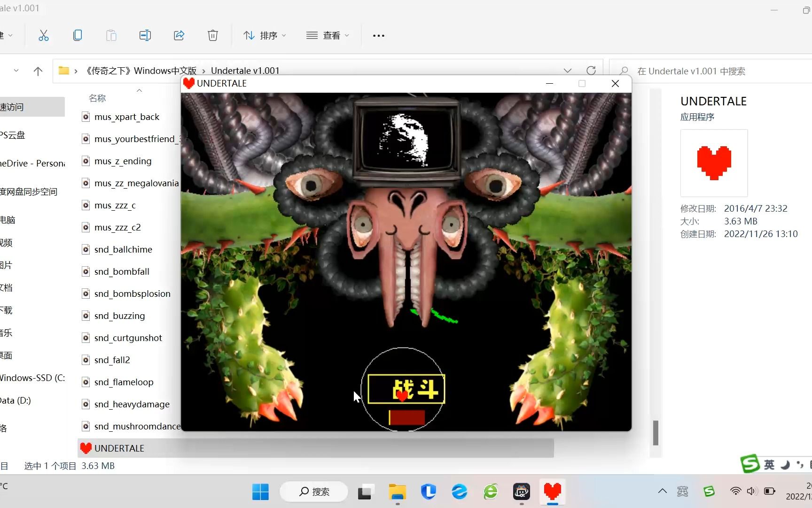Select file snd_heavydamage

(x=132, y=404)
